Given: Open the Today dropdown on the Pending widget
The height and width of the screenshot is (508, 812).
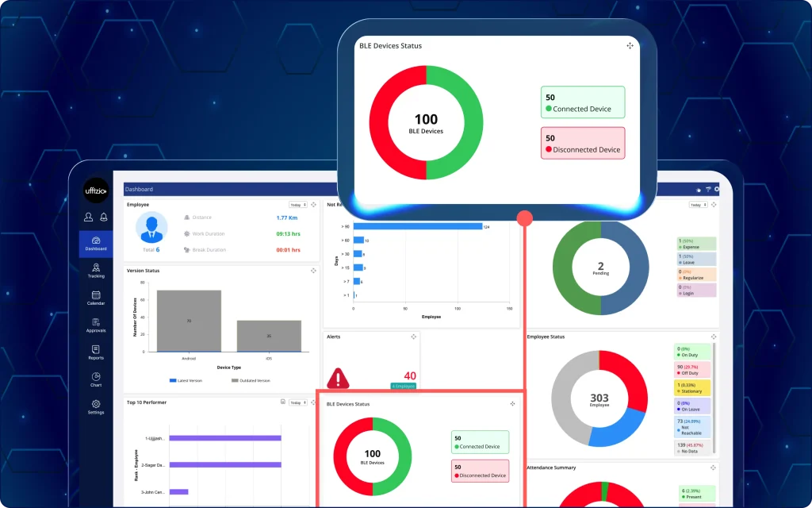Looking at the screenshot, I should pos(698,205).
